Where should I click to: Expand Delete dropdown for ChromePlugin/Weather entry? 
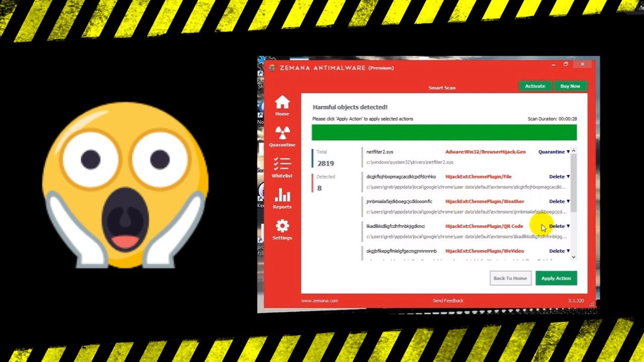coord(559,201)
